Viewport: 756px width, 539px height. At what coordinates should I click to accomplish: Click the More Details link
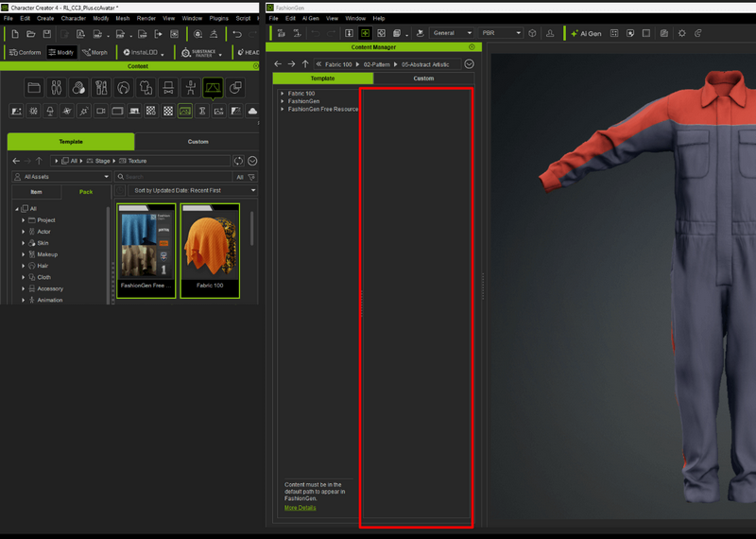coord(300,508)
